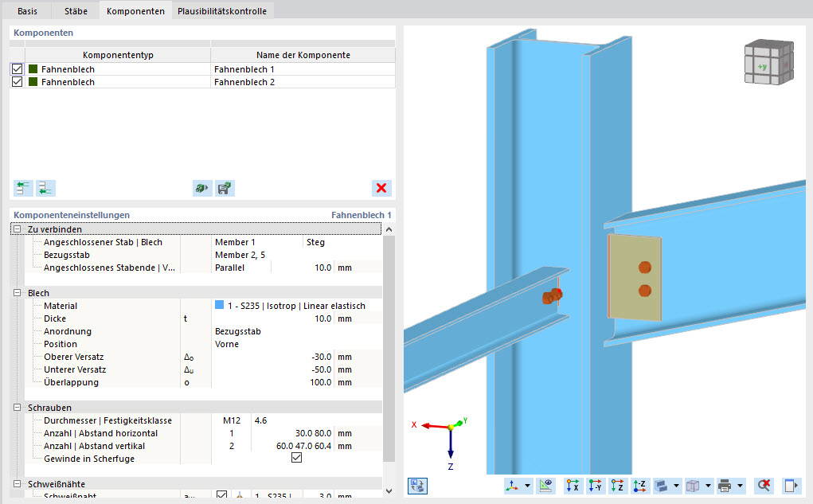Open the Plausibilitätskontrolle tab
Viewport: 813px width, 504px height.
[x=222, y=11]
